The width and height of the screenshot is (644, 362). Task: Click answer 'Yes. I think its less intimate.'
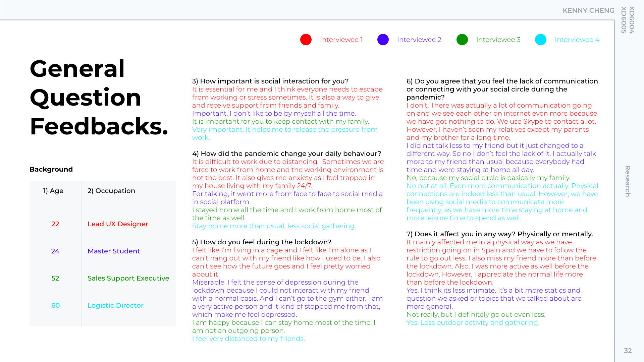pos(494,298)
